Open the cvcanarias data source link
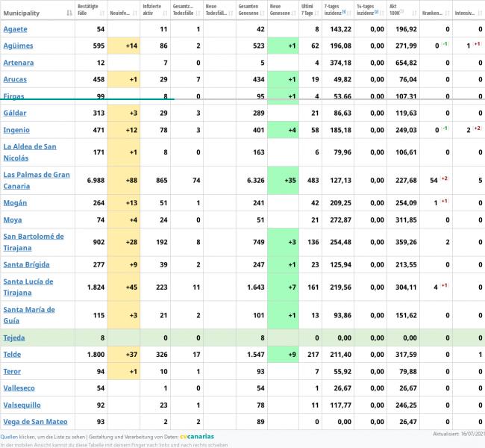The height and width of the screenshot is (448, 485). click(x=197, y=436)
